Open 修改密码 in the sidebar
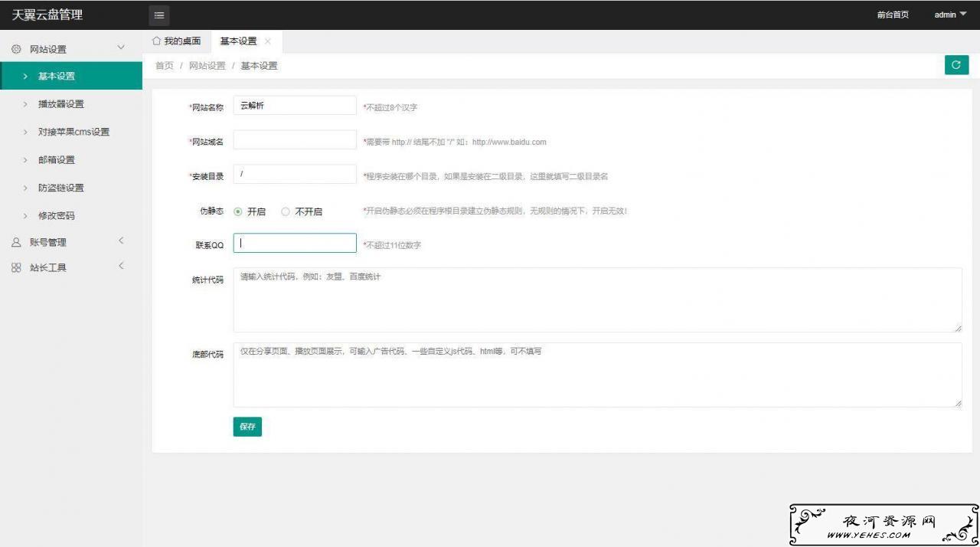 pos(71,216)
